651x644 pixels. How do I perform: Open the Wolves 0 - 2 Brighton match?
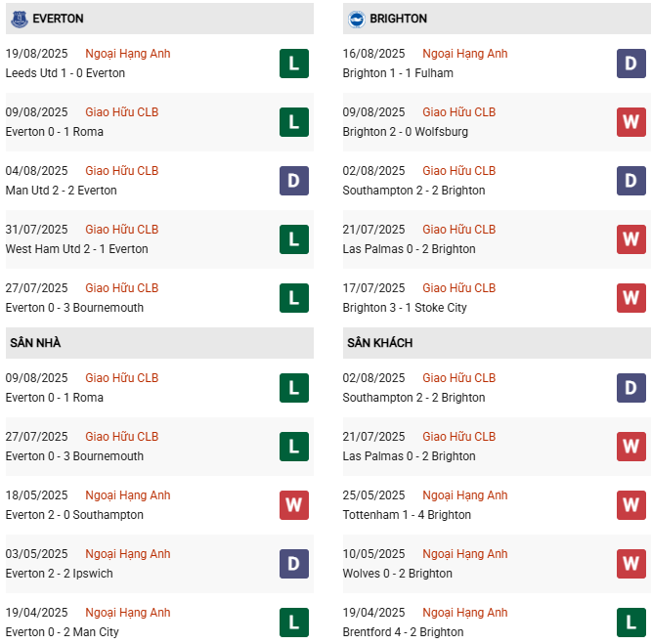pyautogui.click(x=398, y=574)
